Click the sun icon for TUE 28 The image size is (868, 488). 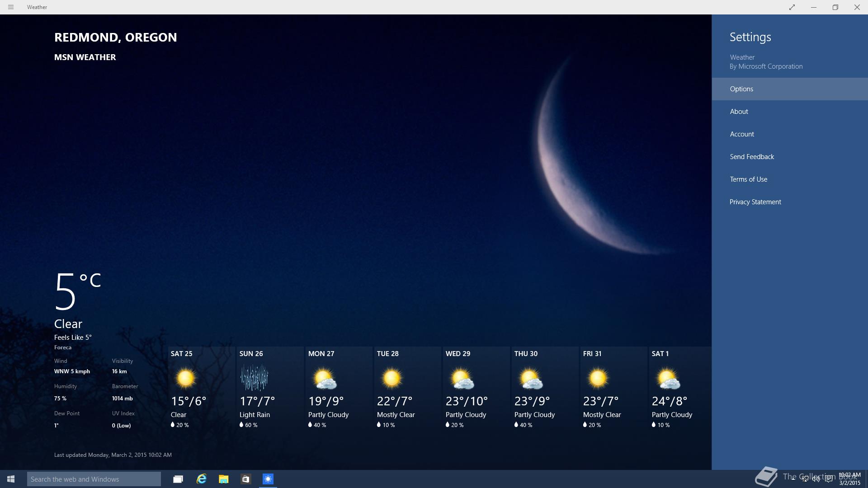[392, 379]
